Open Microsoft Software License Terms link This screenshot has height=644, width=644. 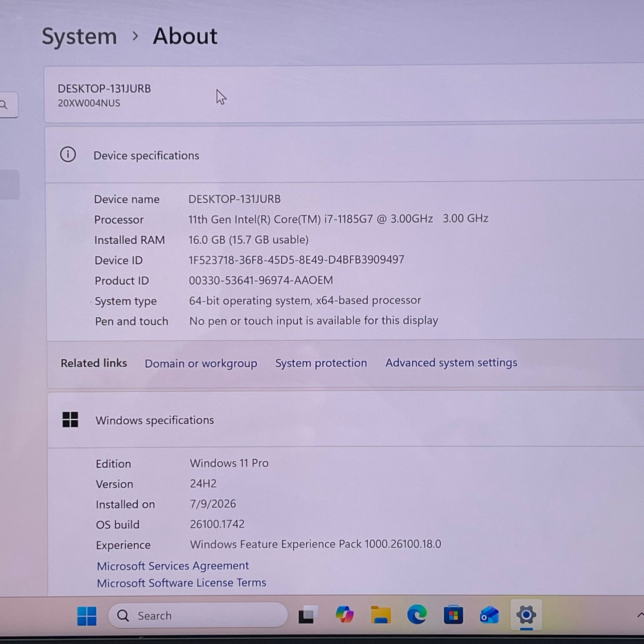[181, 582]
